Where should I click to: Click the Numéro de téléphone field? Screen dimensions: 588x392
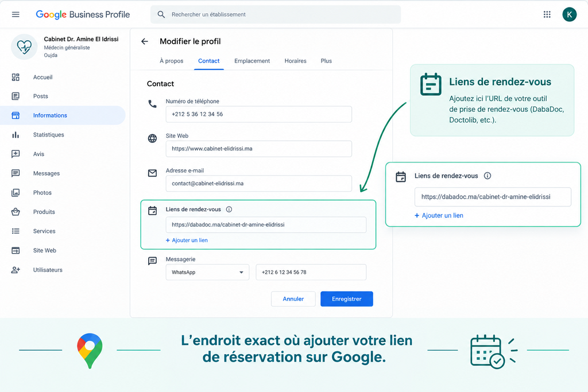(x=259, y=114)
